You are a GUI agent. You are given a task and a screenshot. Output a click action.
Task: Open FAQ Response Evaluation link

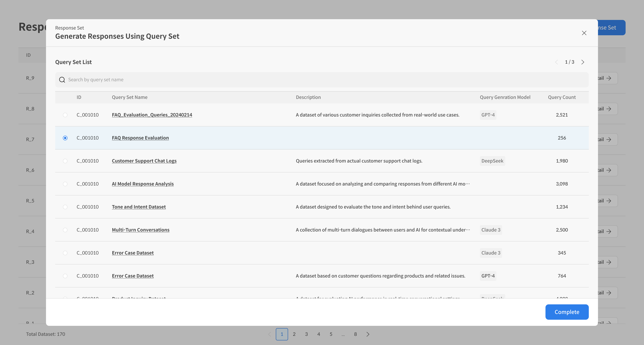[x=140, y=138]
